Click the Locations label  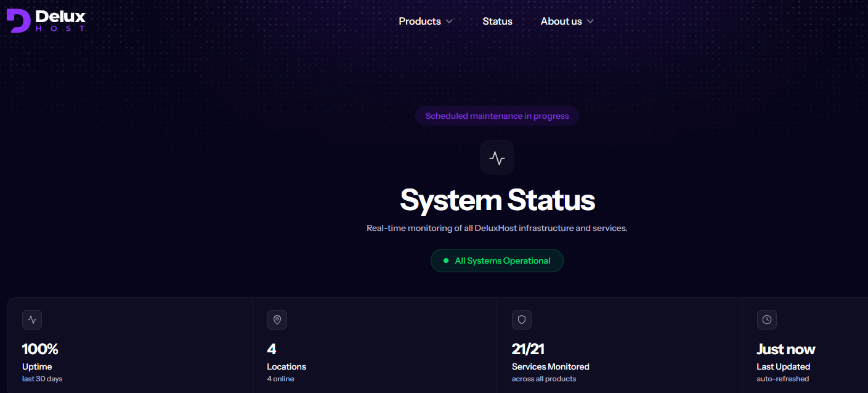[286, 367]
